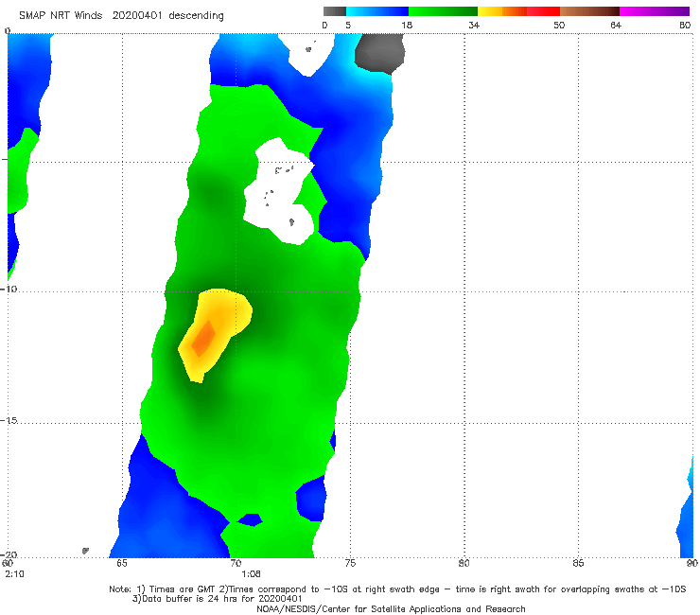Click the color bar label '50'
The height and width of the screenshot is (615, 700).
click(x=559, y=25)
